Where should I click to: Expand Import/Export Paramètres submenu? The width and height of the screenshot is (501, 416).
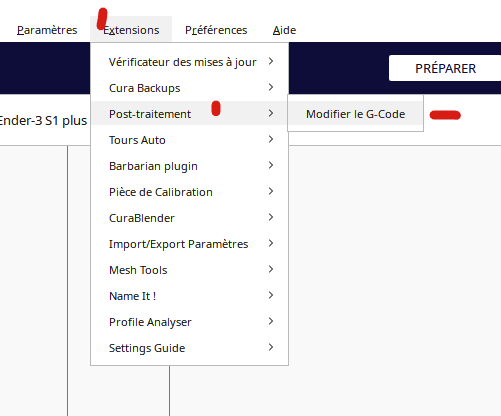click(189, 244)
